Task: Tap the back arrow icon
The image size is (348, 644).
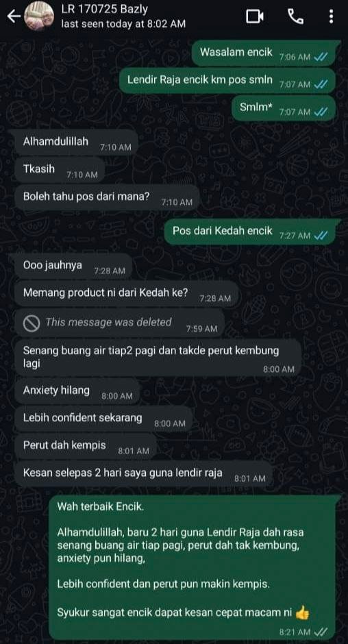Action: coord(14,16)
